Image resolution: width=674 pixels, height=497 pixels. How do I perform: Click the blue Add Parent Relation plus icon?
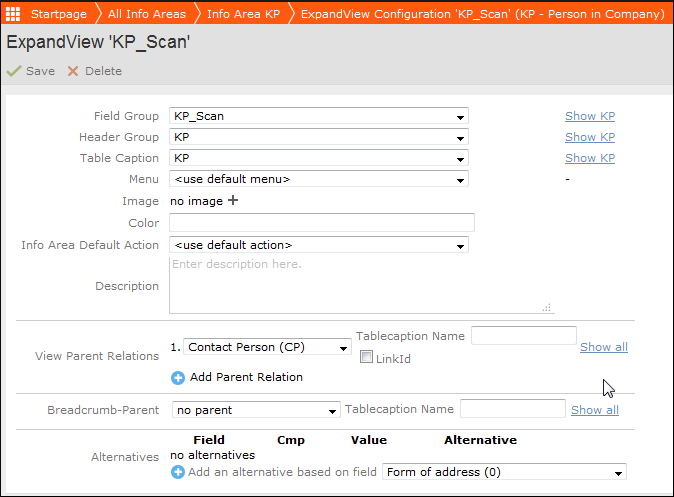coord(178,377)
